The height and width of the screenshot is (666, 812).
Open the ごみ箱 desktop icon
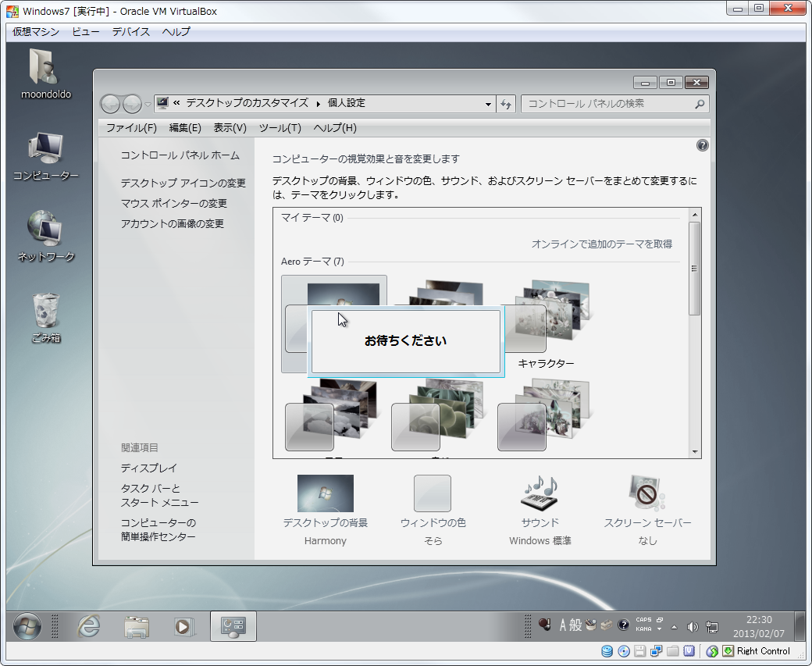click(46, 312)
